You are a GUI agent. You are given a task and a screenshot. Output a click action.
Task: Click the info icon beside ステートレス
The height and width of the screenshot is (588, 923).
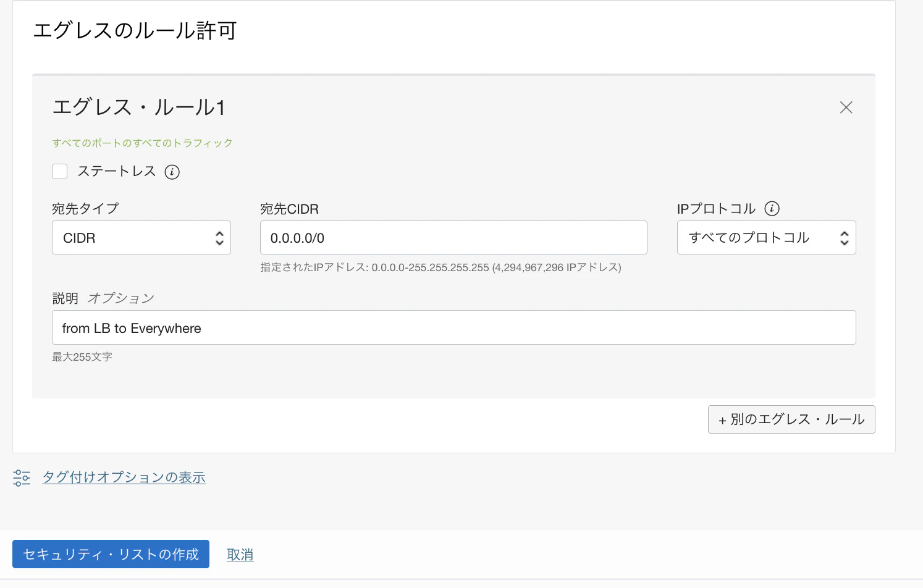[x=172, y=172]
